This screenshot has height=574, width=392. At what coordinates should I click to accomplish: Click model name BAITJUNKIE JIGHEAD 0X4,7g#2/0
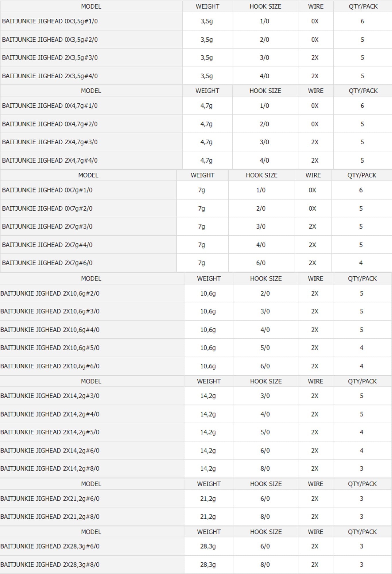50,124
